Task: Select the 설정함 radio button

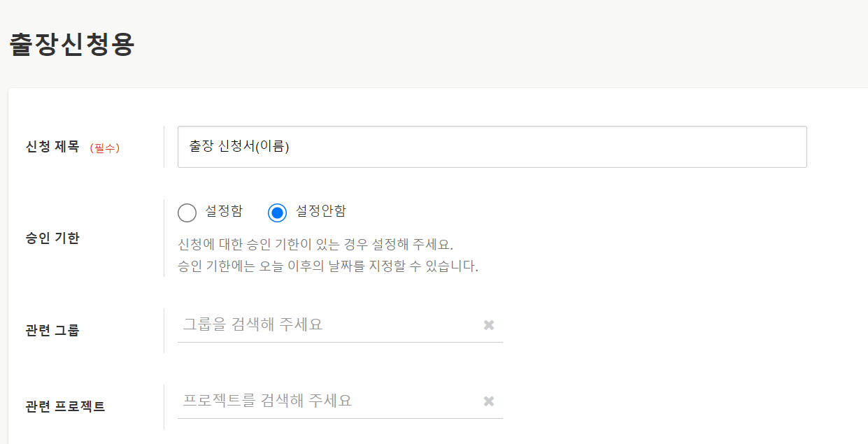Action: (187, 213)
